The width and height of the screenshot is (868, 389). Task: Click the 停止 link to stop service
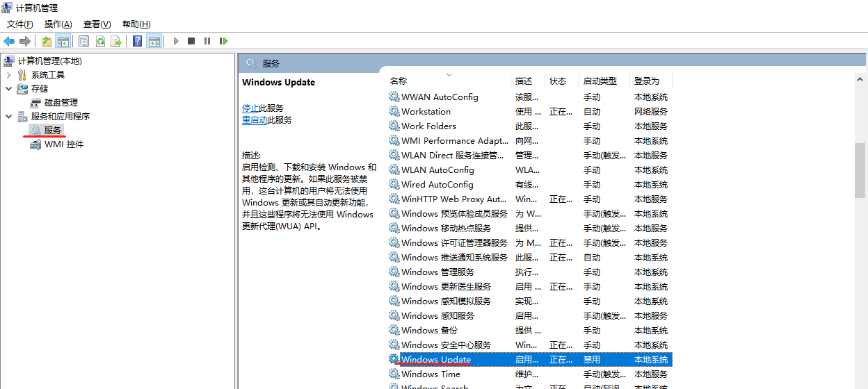(x=250, y=108)
